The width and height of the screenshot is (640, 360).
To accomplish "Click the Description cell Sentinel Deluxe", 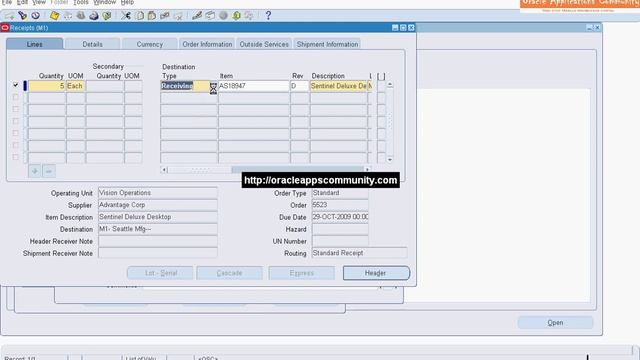I will [338, 86].
